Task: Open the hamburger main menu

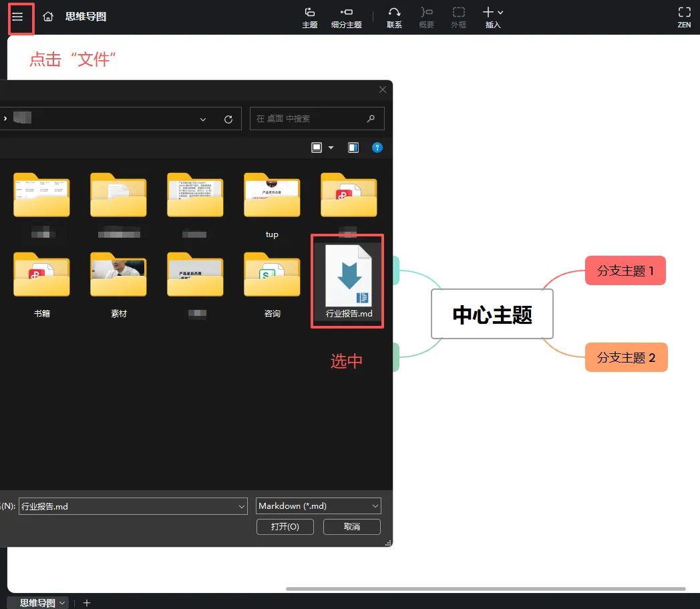Action: click(17, 17)
